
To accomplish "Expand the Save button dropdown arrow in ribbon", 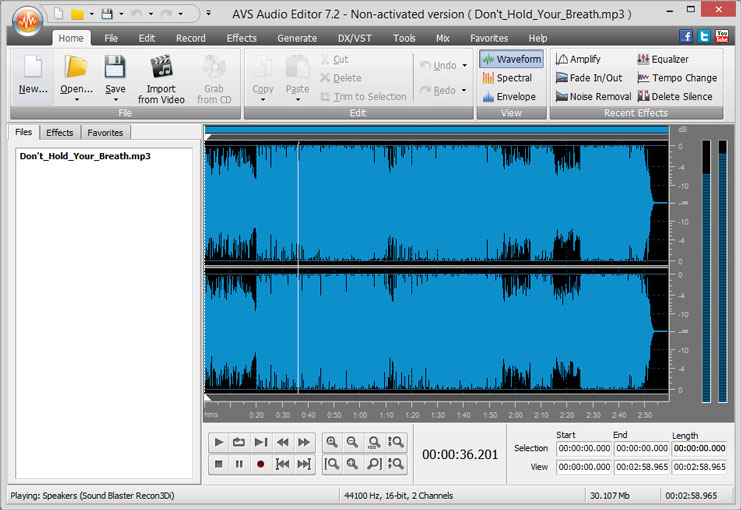I will pos(116,100).
